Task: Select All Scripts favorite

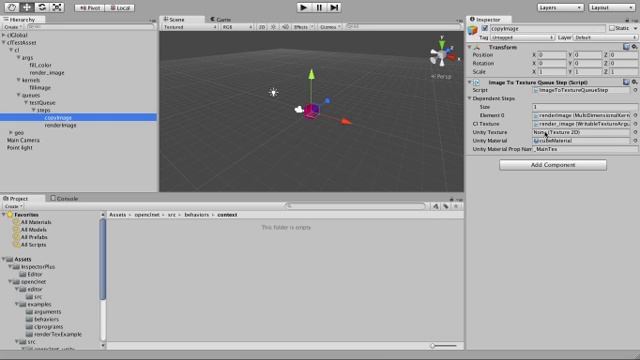Action: [x=33, y=245]
